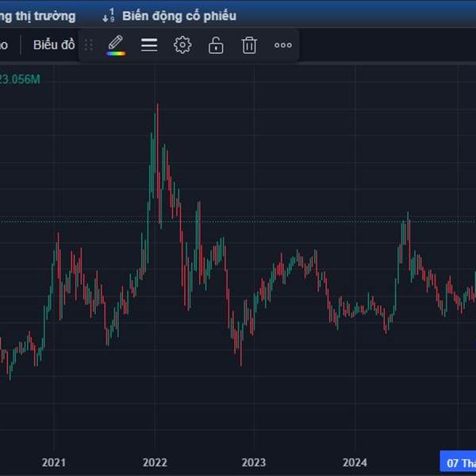Click the rainbow color bar under pencil

click(116, 54)
